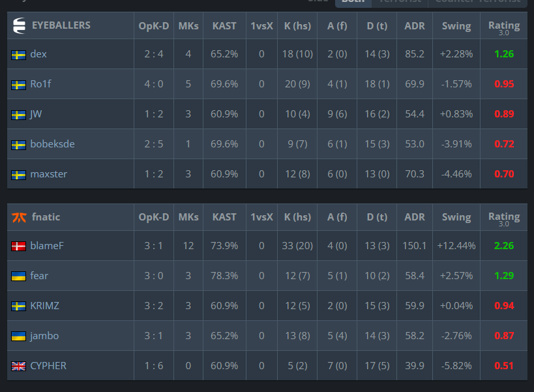Open Ro1f player profile link
534x392 pixels.
[40, 84]
